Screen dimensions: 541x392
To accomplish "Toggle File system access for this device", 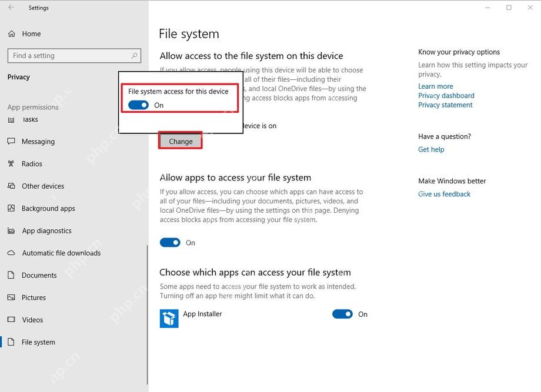I will [138, 105].
